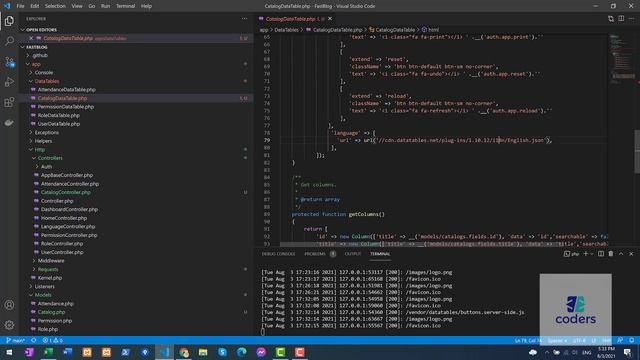Screen dimensions: 640x360
Task: Switch to the Debug Console tab
Action: click(278, 254)
